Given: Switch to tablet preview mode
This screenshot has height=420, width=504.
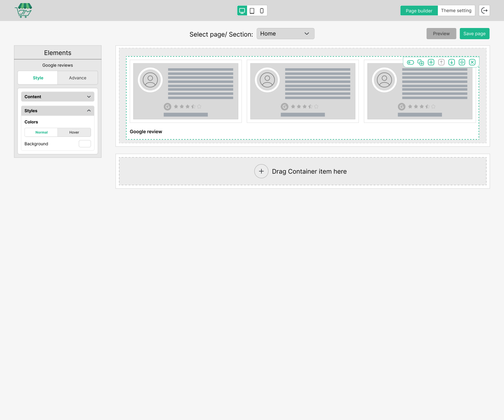Looking at the screenshot, I should point(252,10).
